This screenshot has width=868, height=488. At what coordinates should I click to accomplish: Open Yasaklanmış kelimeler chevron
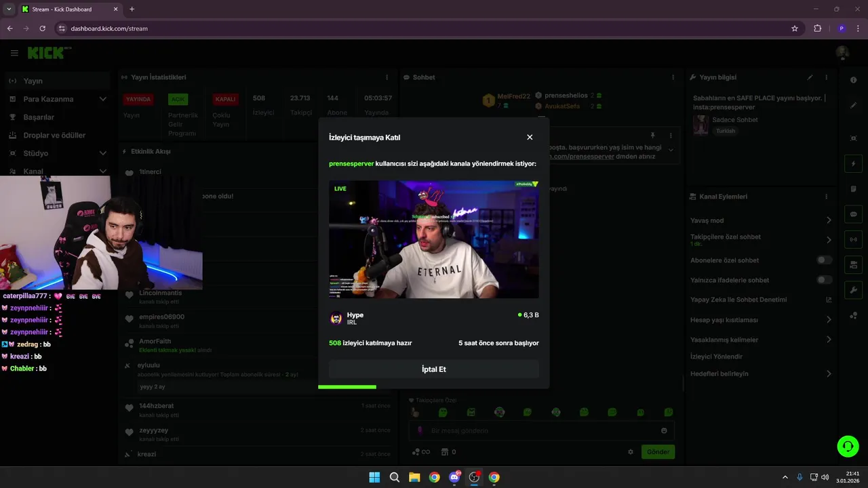coord(829,340)
